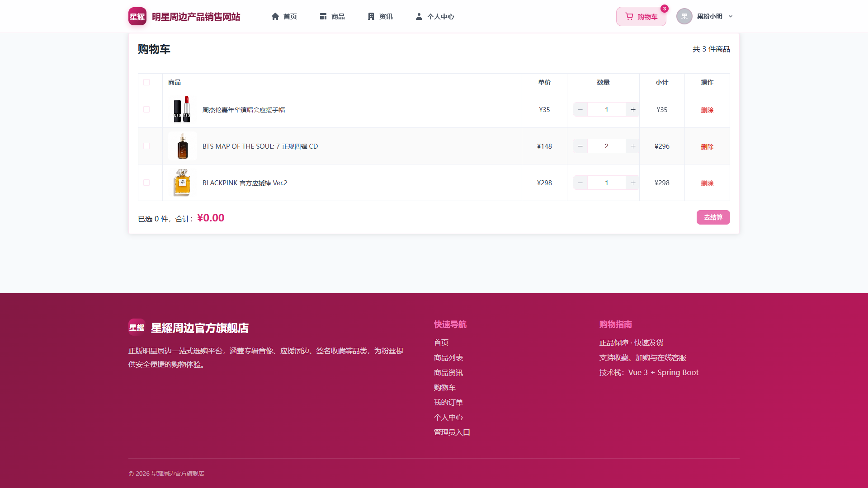Check the 周杰伦嘉年华演唱会应援手幅 row checkbox

click(146, 109)
